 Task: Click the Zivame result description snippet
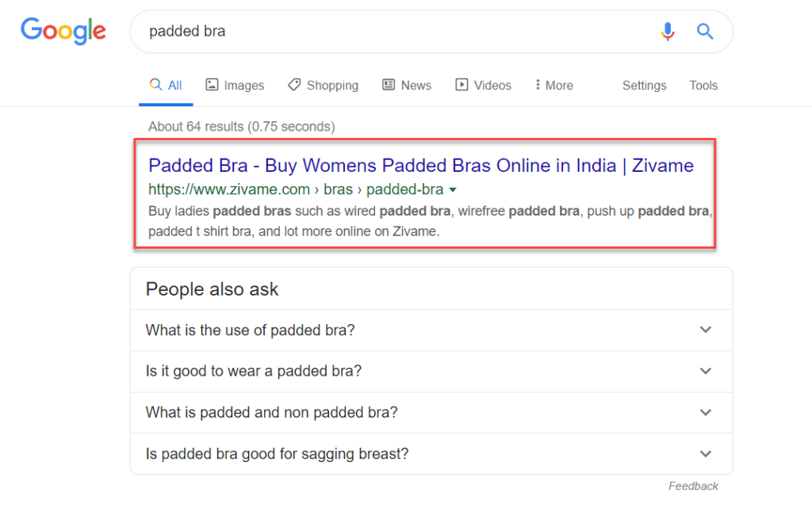point(431,221)
